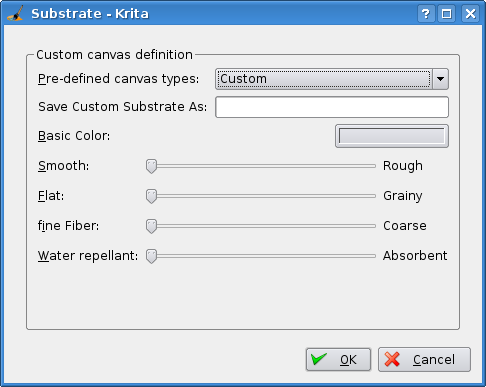Click the Krita paintbrush title bar icon
The height and width of the screenshot is (387, 486).
click(x=15, y=14)
